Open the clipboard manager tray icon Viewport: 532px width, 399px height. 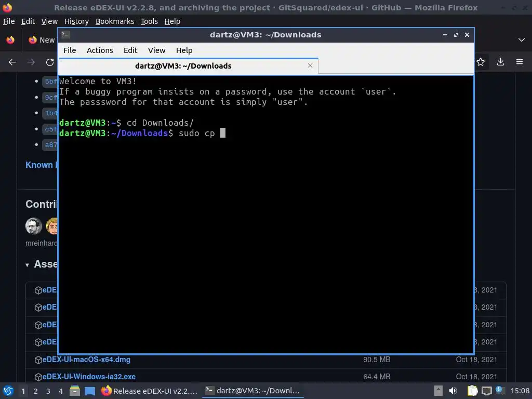tap(472, 391)
